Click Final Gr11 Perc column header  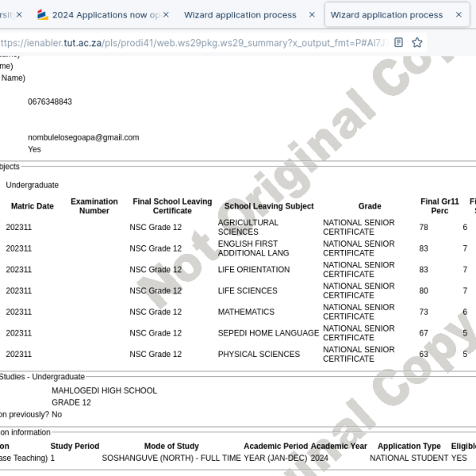click(x=440, y=206)
